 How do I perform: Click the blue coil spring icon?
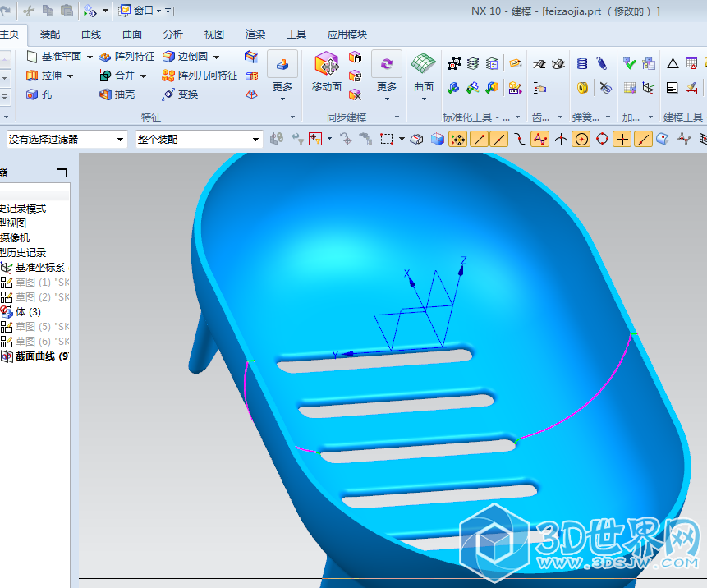pyautogui.click(x=582, y=63)
